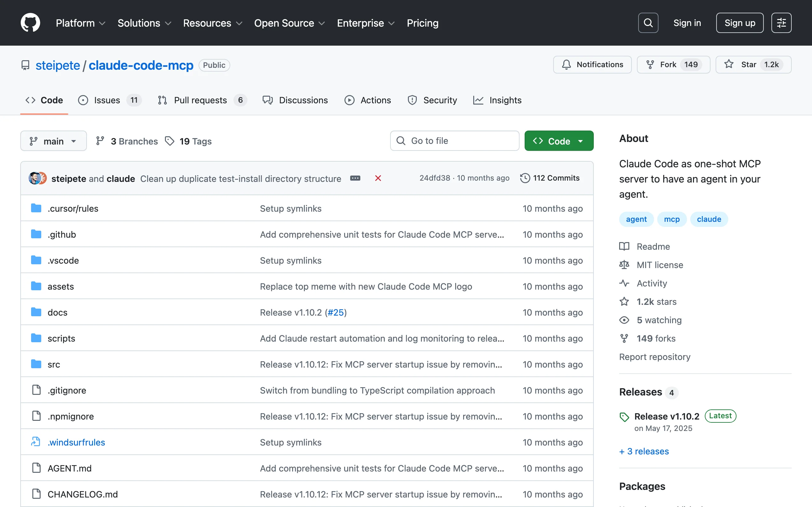This screenshot has width=812, height=507.
Task: Click the GitHub logo icon
Action: (x=30, y=23)
